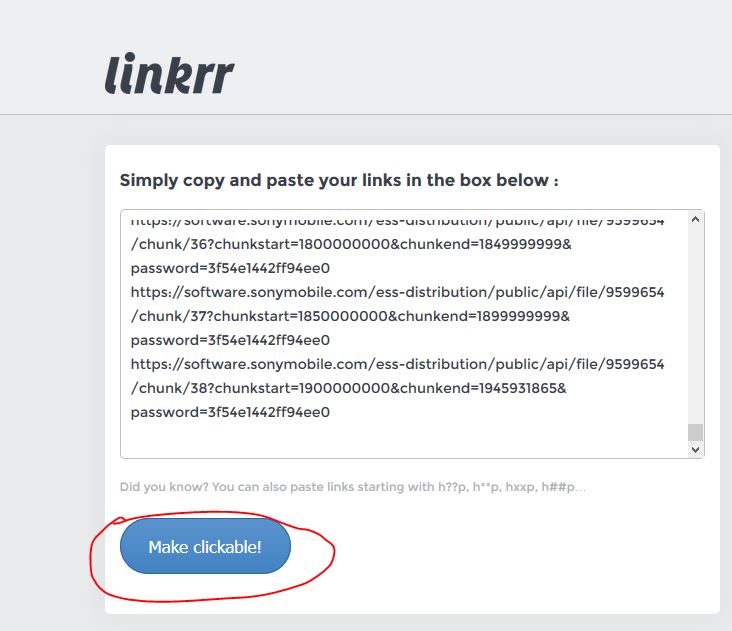Click the last password=3f54e1442ff94ee0 line
The width and height of the screenshot is (732, 631).
(230, 412)
